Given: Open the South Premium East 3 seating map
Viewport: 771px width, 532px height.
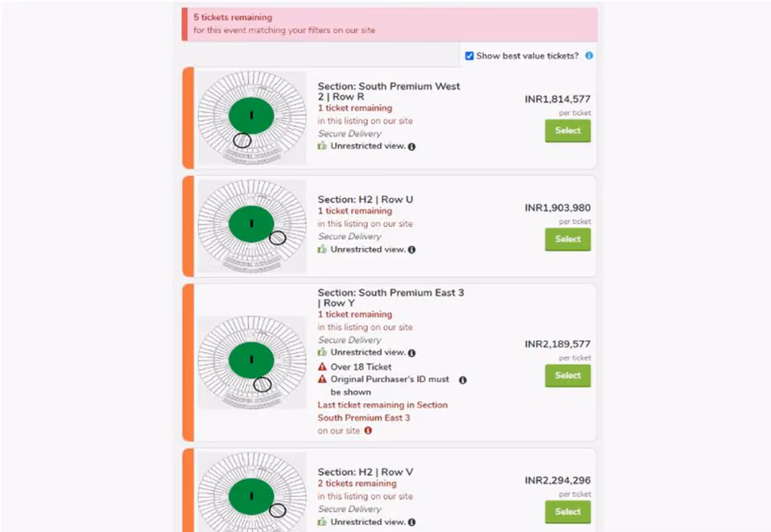Looking at the screenshot, I should [x=252, y=362].
